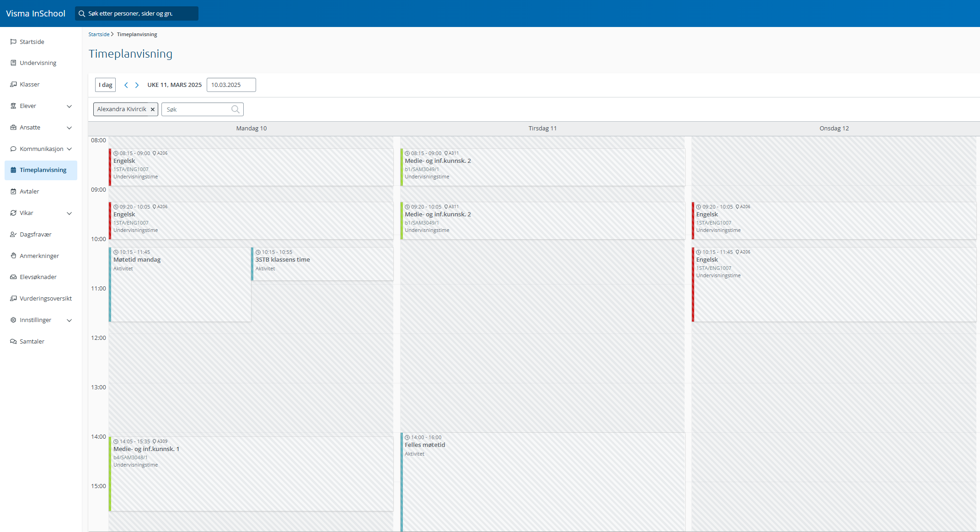Click the magnifier icon in Søk field
The image size is (980, 532).
tap(236, 109)
